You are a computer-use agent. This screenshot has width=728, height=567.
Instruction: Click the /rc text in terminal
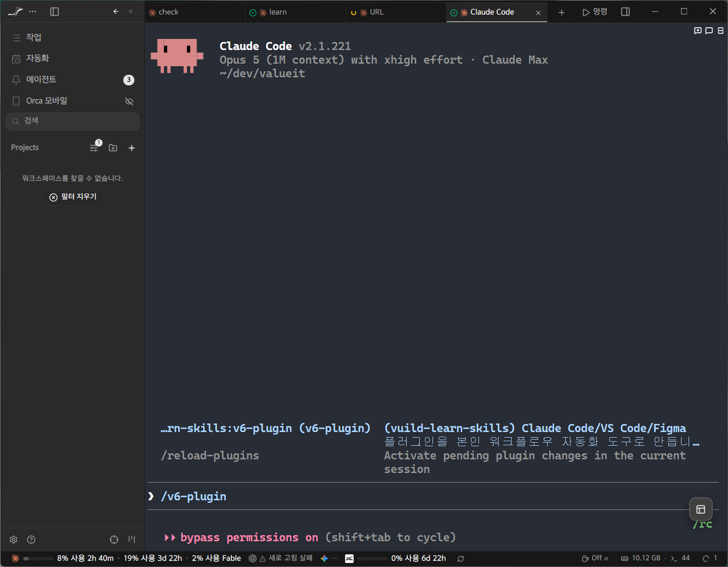tap(703, 525)
